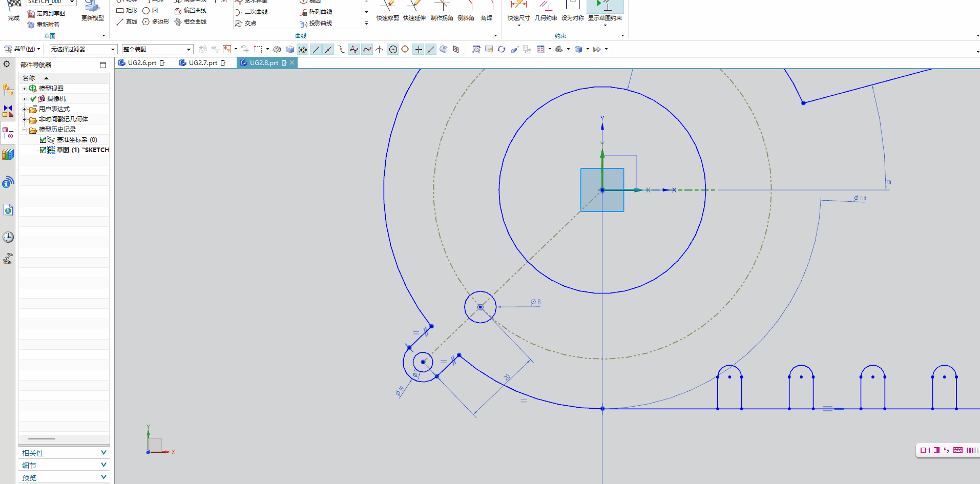Screen dimensions: 980x484
Task: Toggle the snap Arc Center point option
Action: pyautogui.click(x=393, y=49)
